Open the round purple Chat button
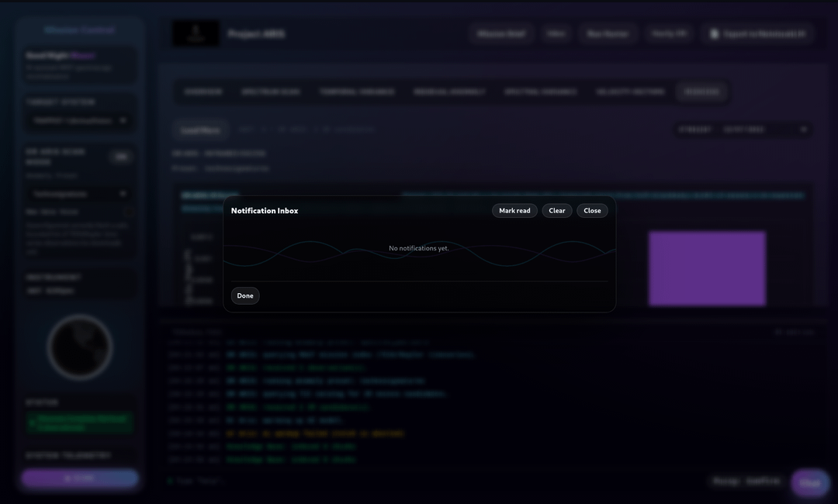The height and width of the screenshot is (504, 838). pos(809,482)
